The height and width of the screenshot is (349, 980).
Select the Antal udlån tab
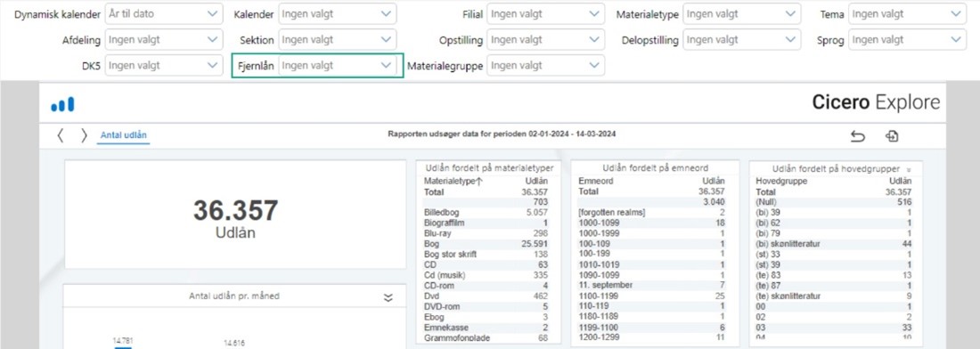123,135
